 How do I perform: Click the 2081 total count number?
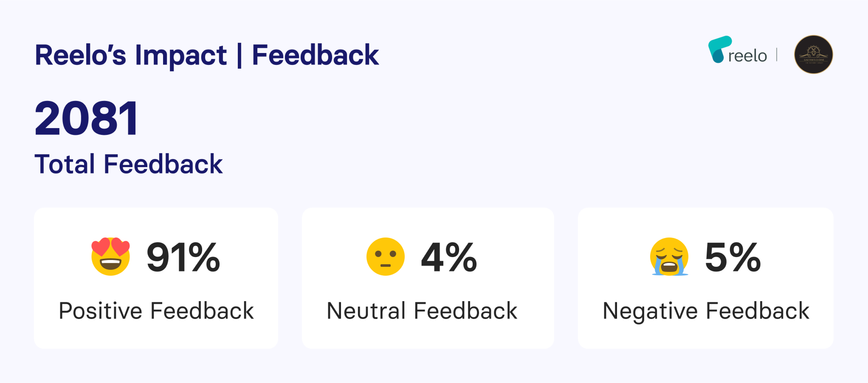click(x=86, y=118)
